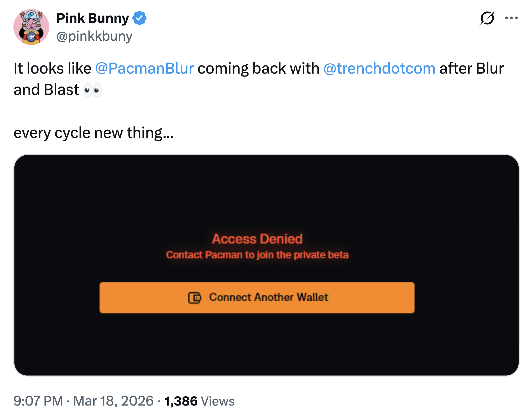Click the 9:07 PM timestamp
The width and height of the screenshot is (532, 420).
click(38, 401)
